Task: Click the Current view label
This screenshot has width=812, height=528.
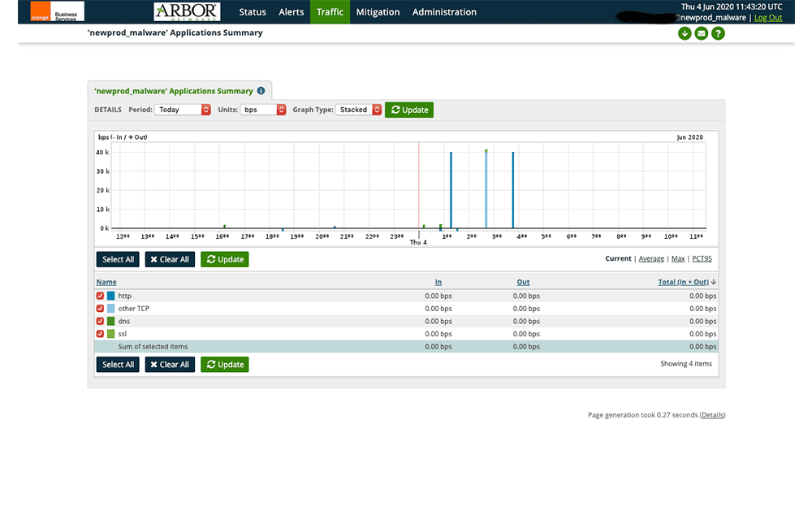Action: [618, 258]
